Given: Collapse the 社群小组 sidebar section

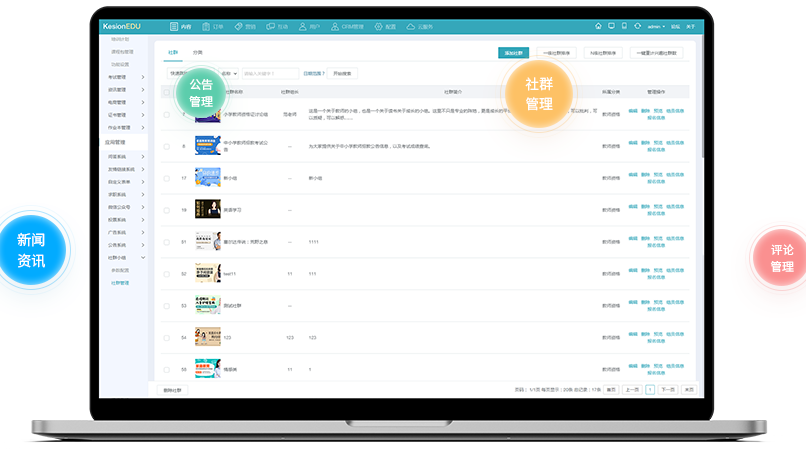Looking at the screenshot, I should (143, 258).
